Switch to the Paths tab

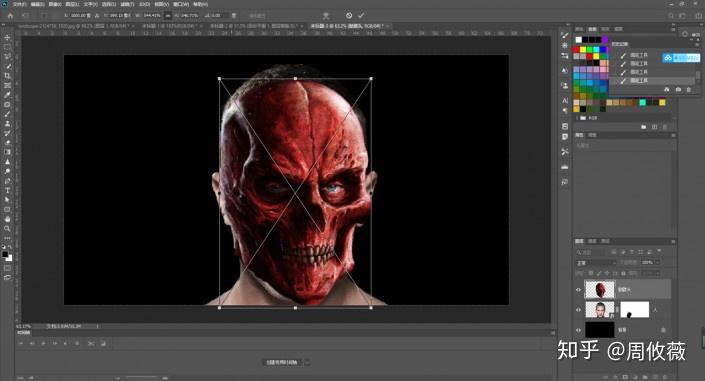[605, 241]
